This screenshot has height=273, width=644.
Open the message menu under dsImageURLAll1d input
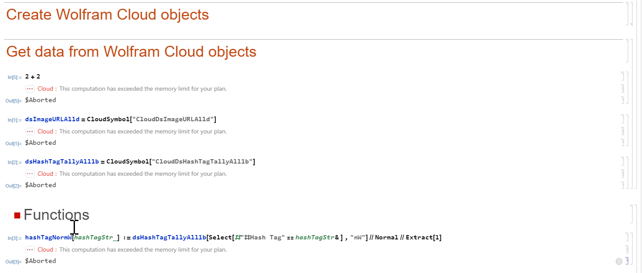[x=30, y=131]
